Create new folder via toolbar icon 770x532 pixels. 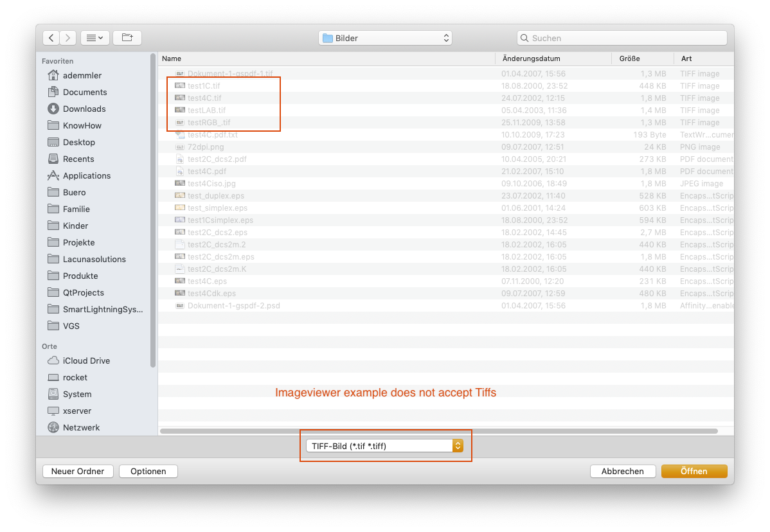[x=127, y=38]
